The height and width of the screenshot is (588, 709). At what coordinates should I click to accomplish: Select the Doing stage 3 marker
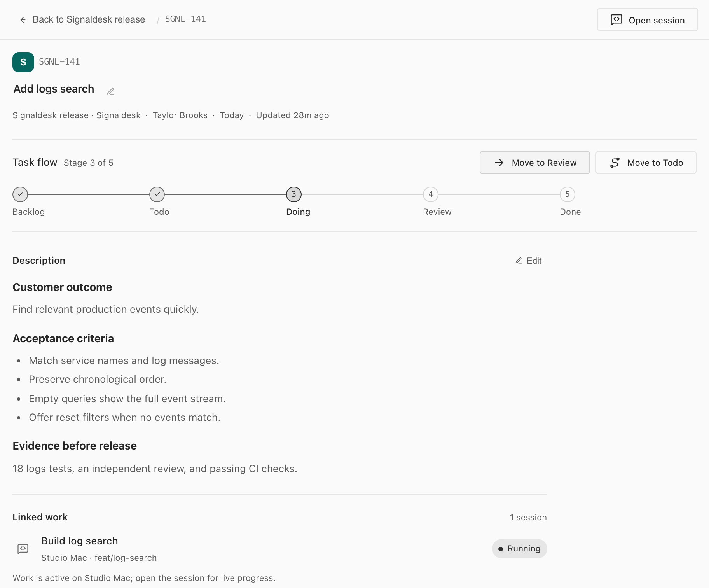tap(294, 194)
